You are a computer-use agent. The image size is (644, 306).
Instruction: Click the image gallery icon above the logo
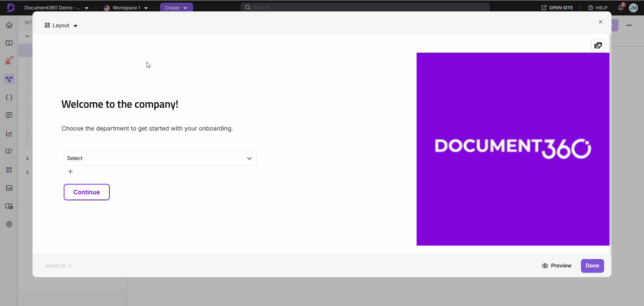pos(598,45)
